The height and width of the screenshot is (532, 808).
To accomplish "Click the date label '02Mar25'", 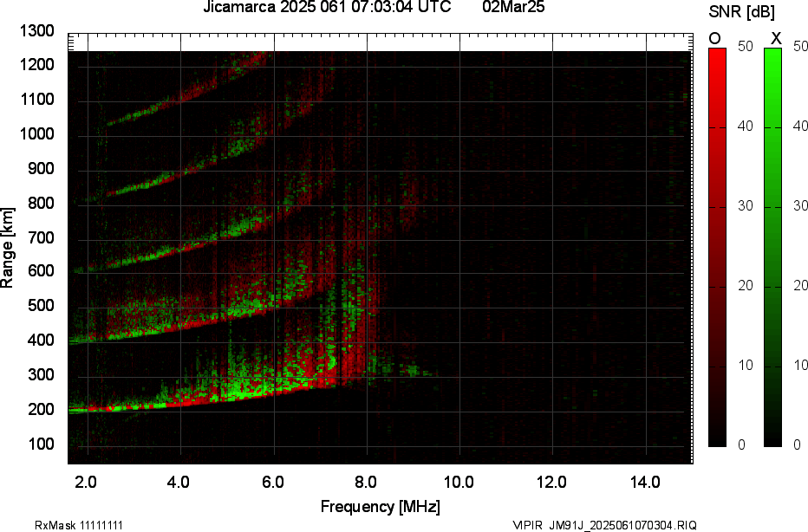I will click(513, 7).
